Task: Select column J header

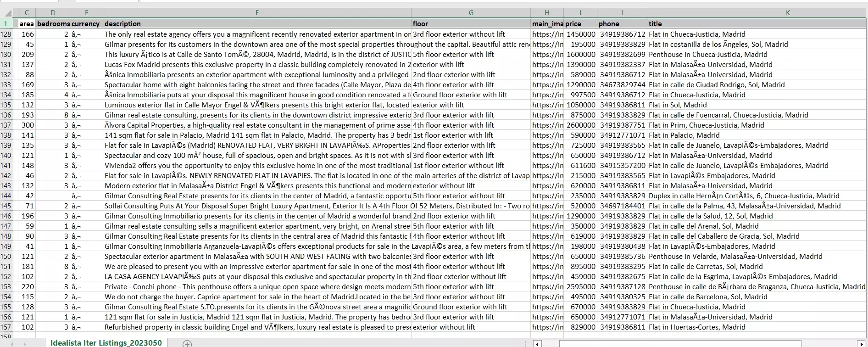Action: click(x=622, y=13)
